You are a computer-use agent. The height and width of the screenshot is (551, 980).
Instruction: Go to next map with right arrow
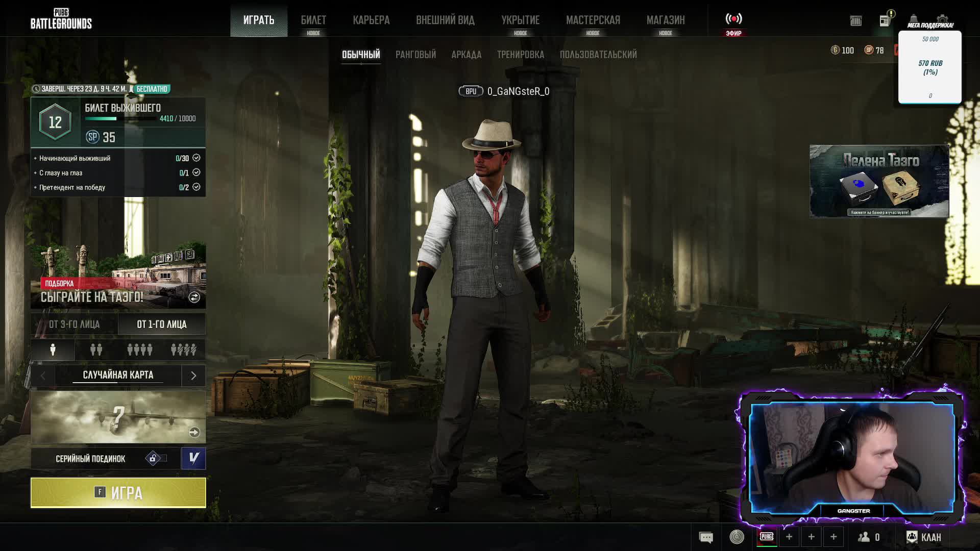tap(193, 376)
